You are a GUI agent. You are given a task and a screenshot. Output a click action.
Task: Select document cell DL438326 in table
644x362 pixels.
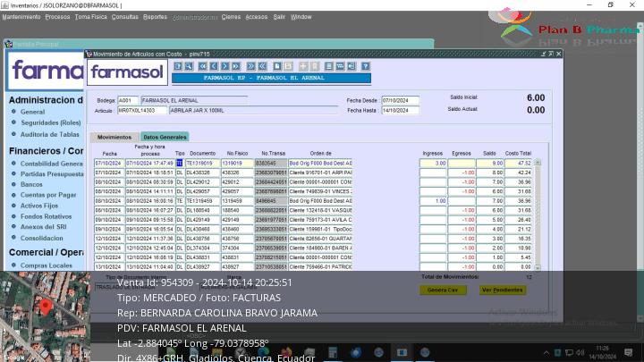[x=203, y=173]
